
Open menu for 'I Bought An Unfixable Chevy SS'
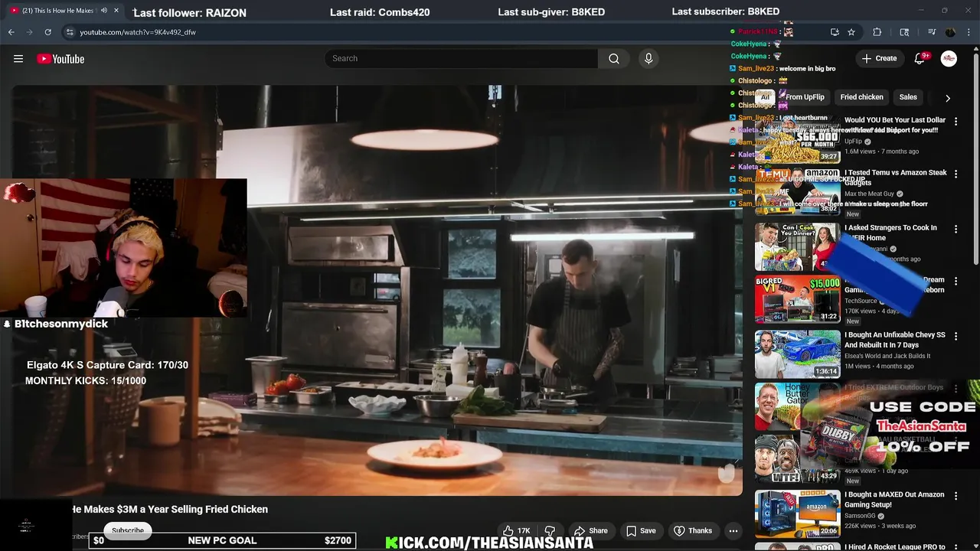[x=955, y=336]
